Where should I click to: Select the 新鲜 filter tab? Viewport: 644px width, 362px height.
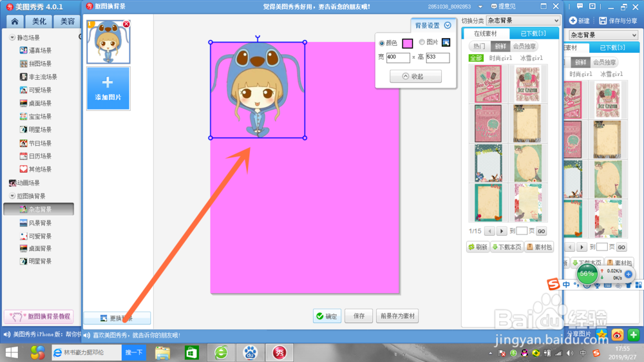click(500, 46)
